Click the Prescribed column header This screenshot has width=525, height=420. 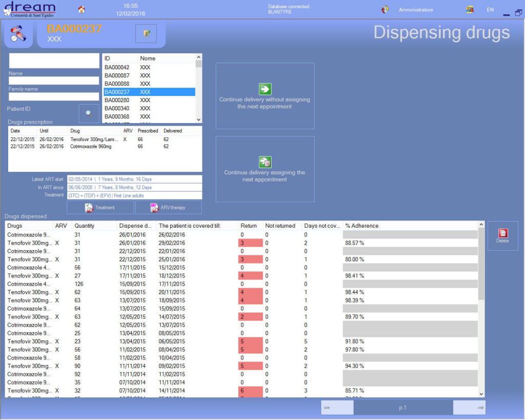coord(148,131)
